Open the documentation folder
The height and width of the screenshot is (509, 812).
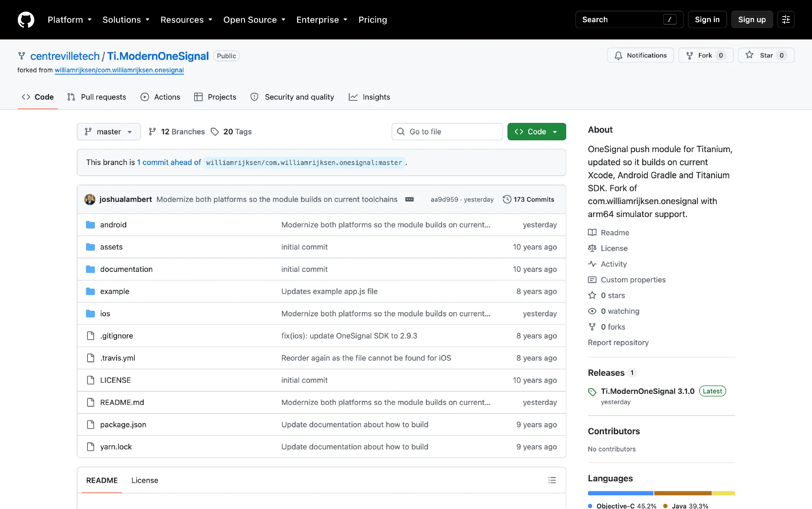[x=126, y=269]
